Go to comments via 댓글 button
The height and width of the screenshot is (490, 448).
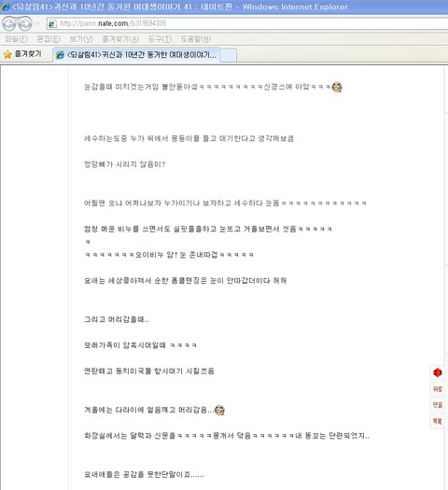438,405
